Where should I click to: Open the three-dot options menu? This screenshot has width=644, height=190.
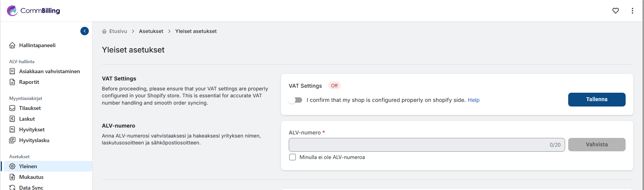click(633, 11)
